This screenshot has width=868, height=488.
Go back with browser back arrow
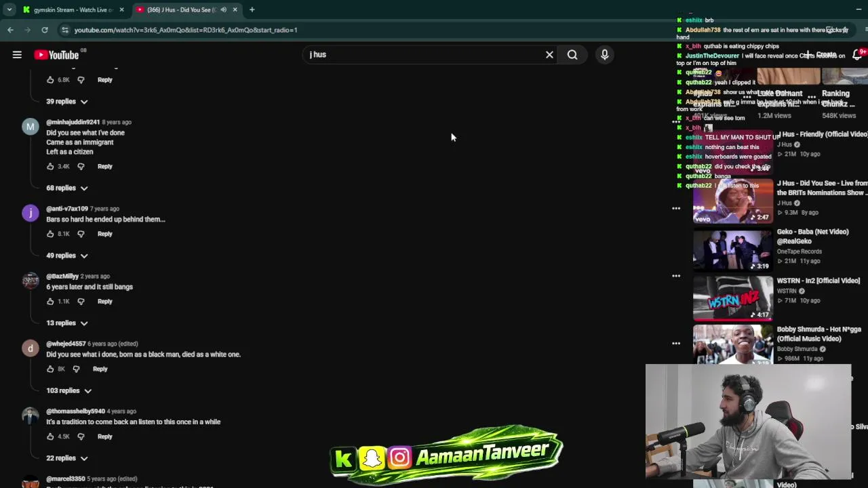(x=10, y=30)
